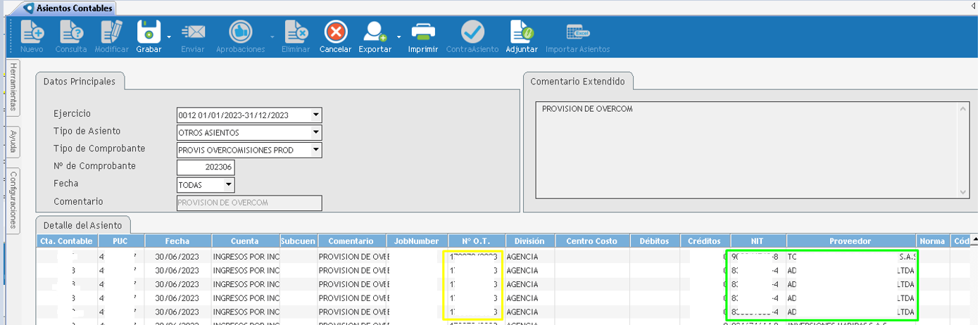Open the Ayuda side tab
980x325 pixels.
pyautogui.click(x=13, y=143)
